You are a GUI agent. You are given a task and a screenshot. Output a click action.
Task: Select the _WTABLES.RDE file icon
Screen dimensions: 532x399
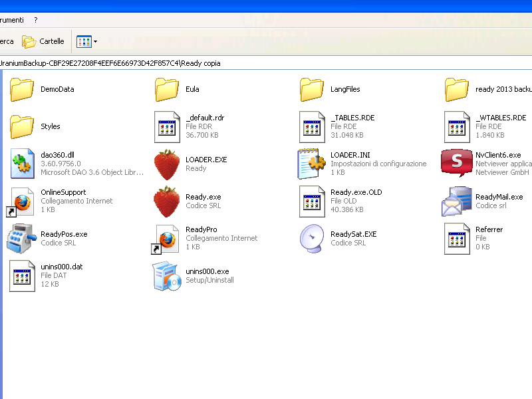click(457, 127)
